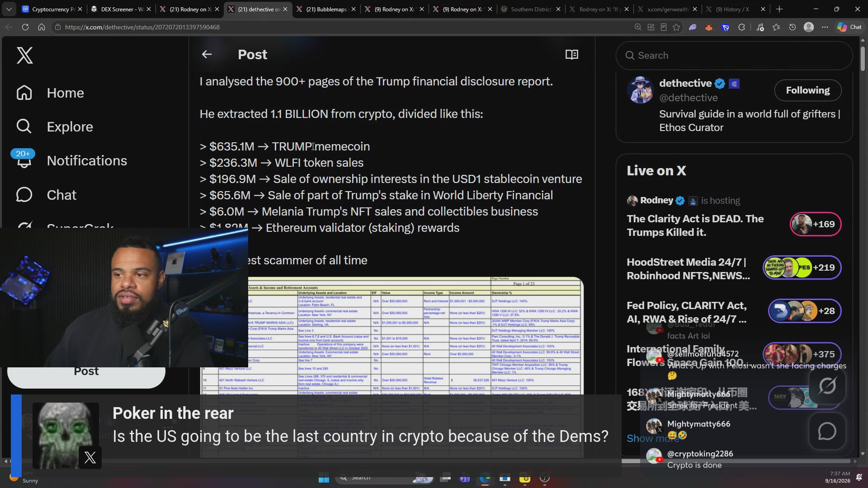Go back with Post header arrow
The width and height of the screenshot is (868, 488).
(x=207, y=55)
